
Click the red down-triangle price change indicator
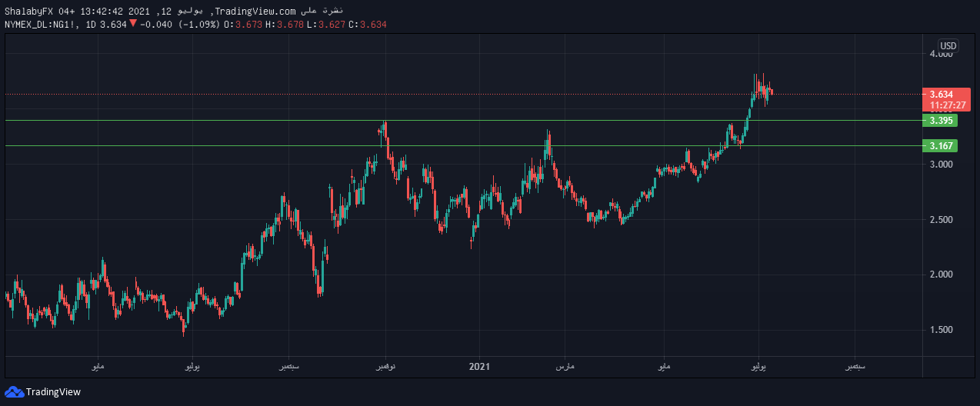pos(133,24)
